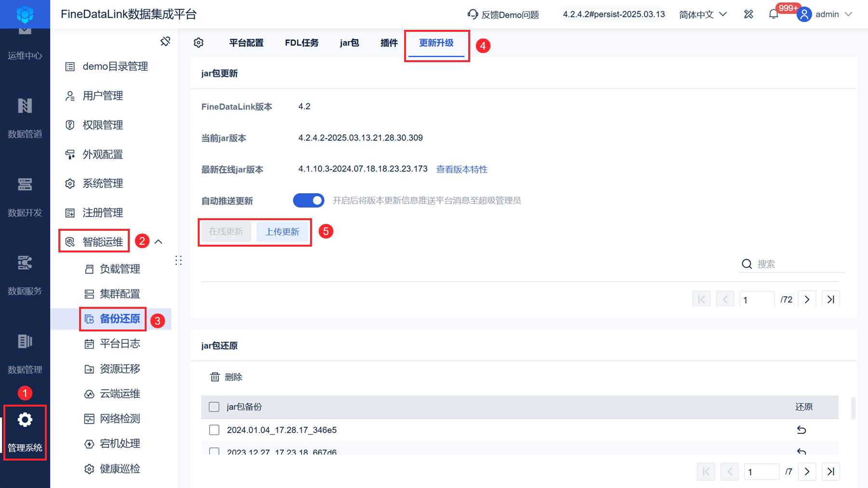The height and width of the screenshot is (488, 868).
Task: Open 健康巡检 submenu item
Action: [x=120, y=469]
